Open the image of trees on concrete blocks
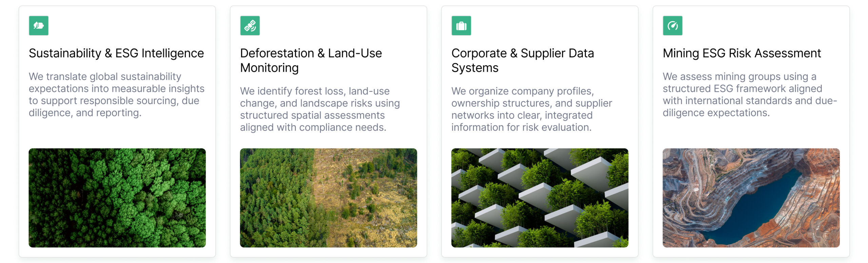 coord(539,198)
